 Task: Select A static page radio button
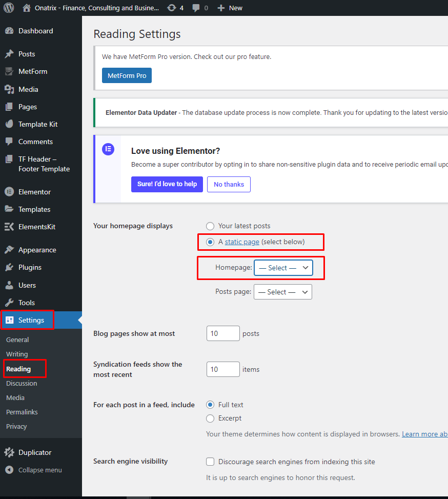tap(210, 242)
